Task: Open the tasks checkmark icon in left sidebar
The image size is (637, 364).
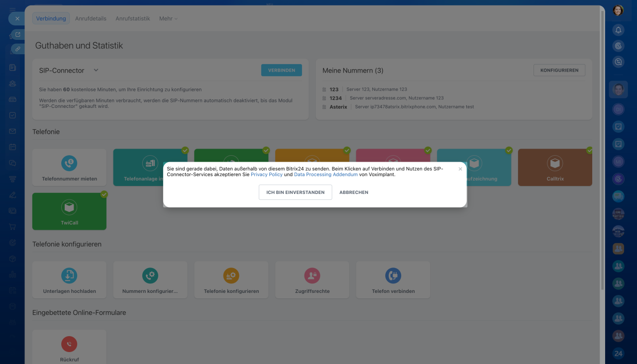Action: (x=12, y=115)
